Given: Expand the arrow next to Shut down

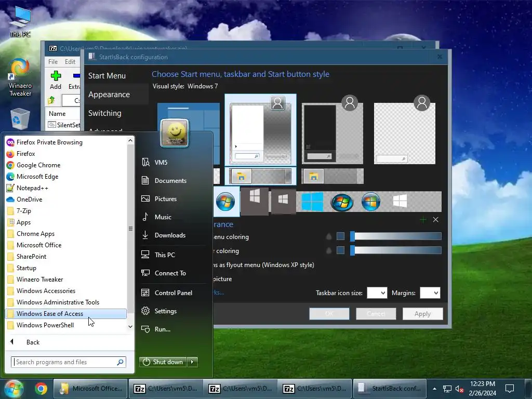Looking at the screenshot, I should (192, 362).
